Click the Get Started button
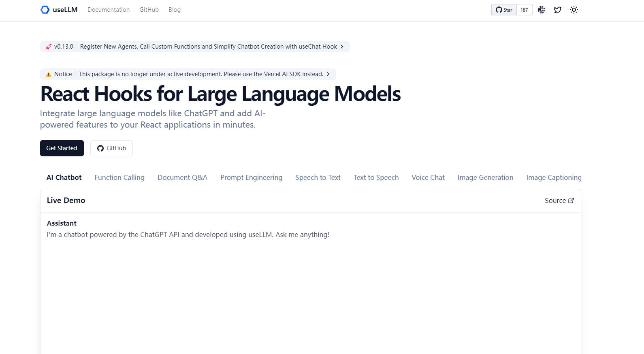This screenshot has height=354, width=644. click(62, 148)
